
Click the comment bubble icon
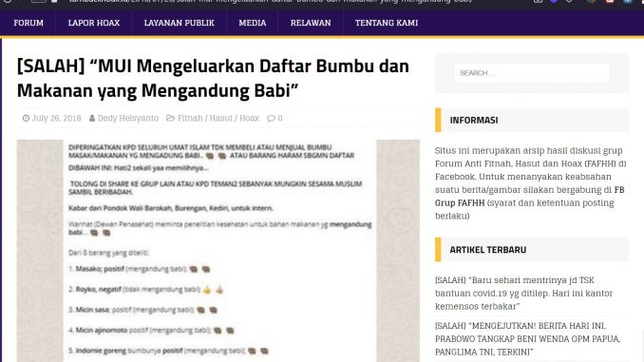pyautogui.click(x=271, y=119)
